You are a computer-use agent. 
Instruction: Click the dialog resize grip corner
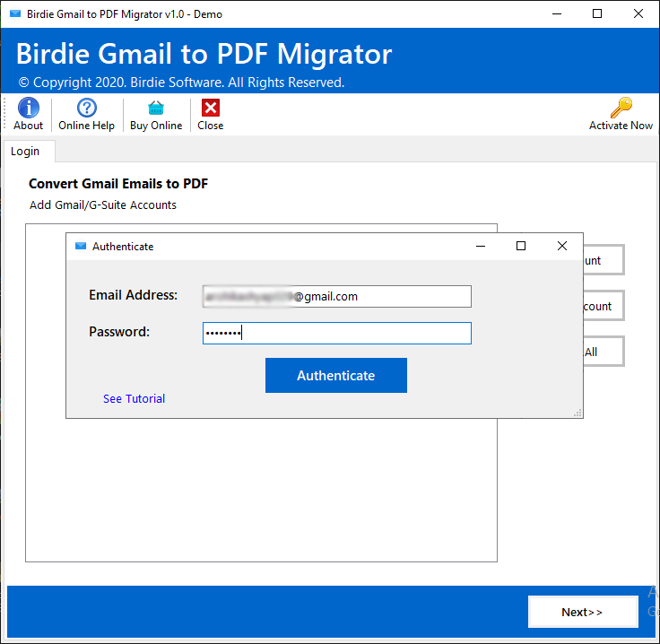click(x=577, y=413)
